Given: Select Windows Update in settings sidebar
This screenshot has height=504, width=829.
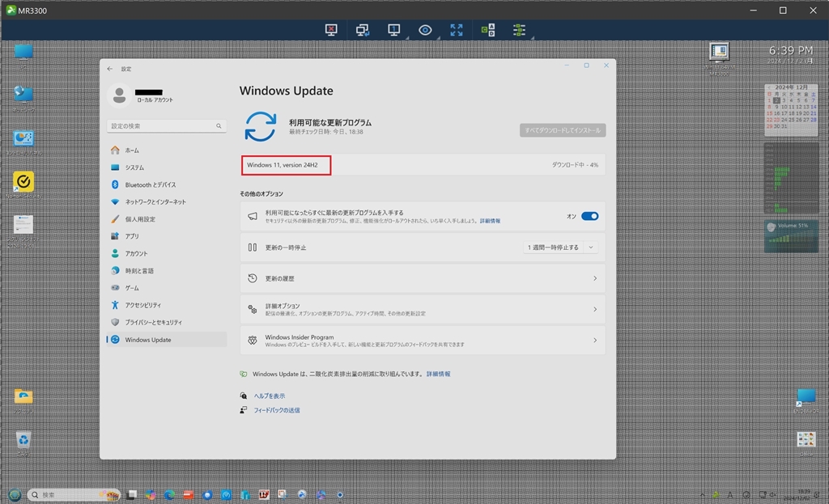Looking at the screenshot, I should click(167, 340).
